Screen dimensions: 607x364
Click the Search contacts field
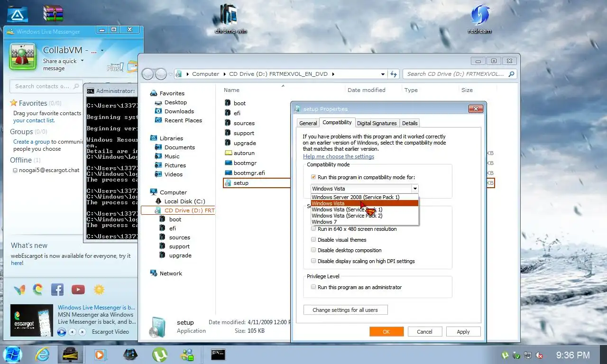tap(46, 86)
